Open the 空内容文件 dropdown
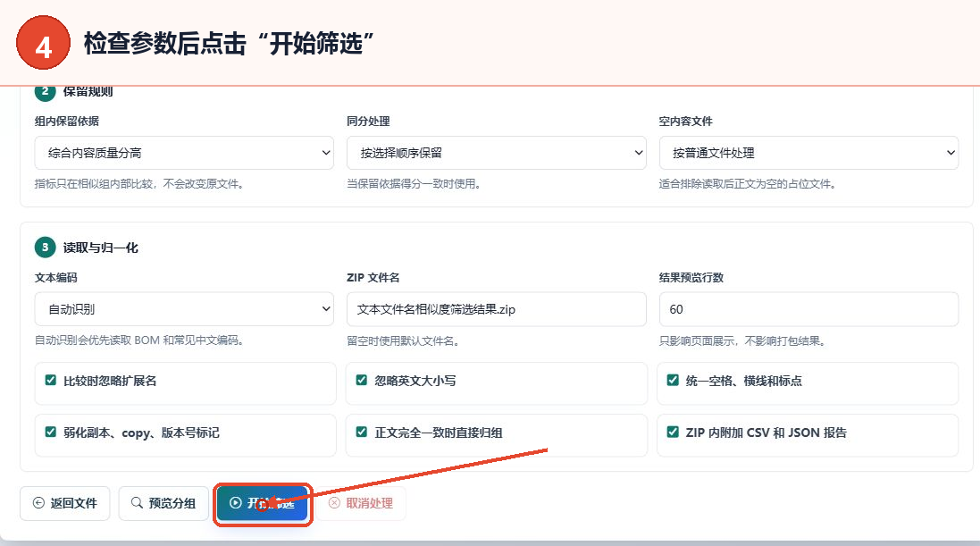Screen dimensions: 980x546 tap(808, 153)
